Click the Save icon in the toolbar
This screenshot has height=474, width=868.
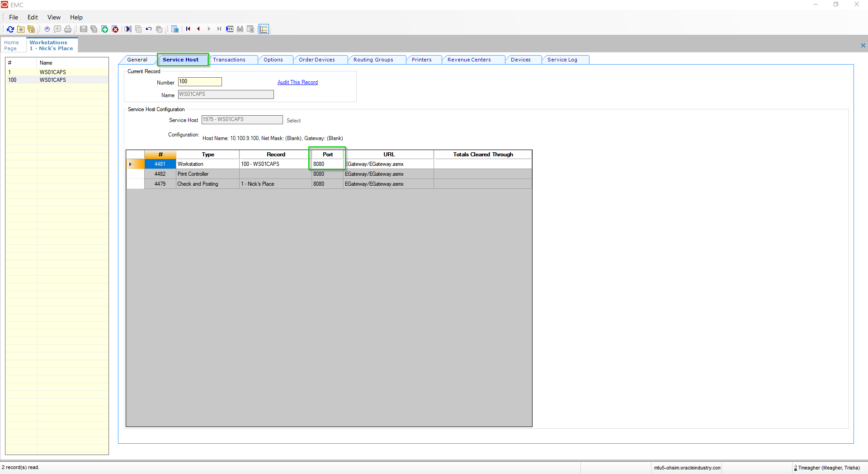pyautogui.click(x=83, y=29)
